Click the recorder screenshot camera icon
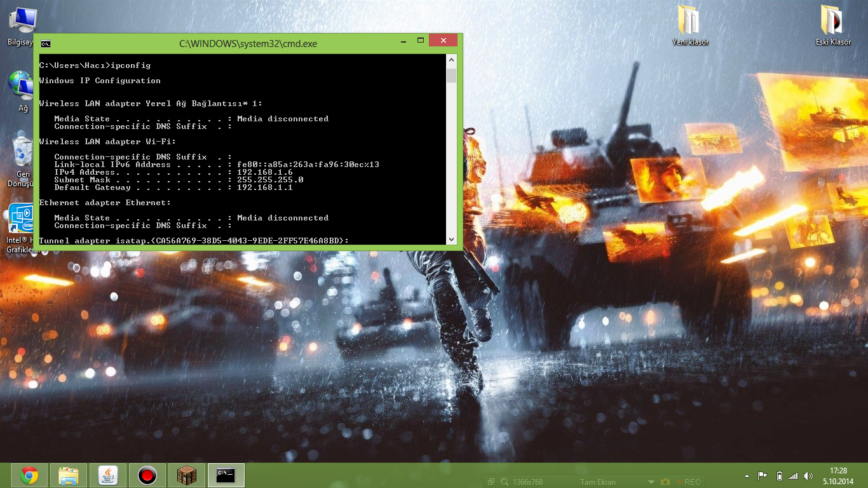Viewport: 868px width, 488px height. click(x=665, y=482)
